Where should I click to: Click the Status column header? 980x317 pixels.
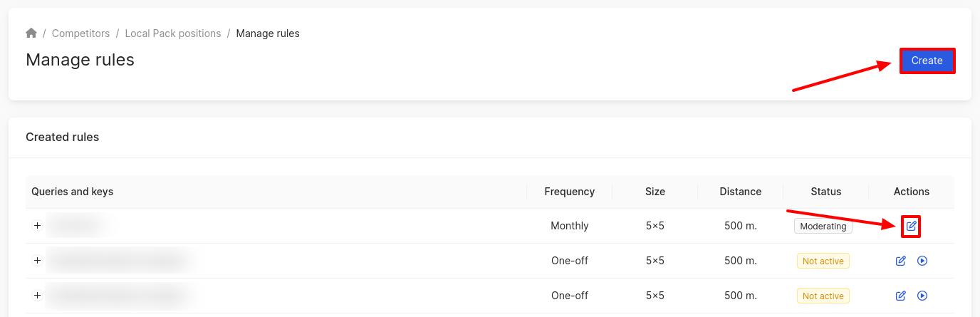tap(825, 192)
